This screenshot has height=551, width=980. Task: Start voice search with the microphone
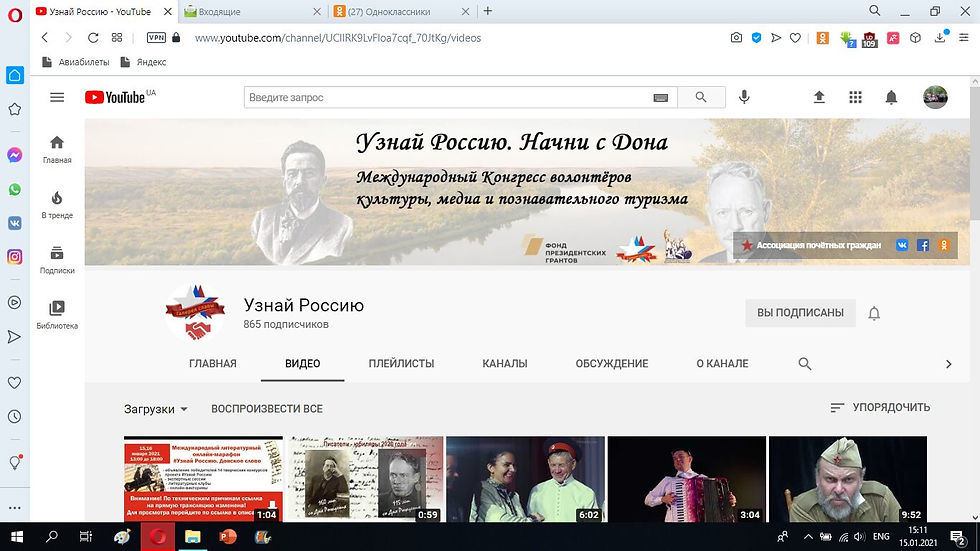point(744,97)
